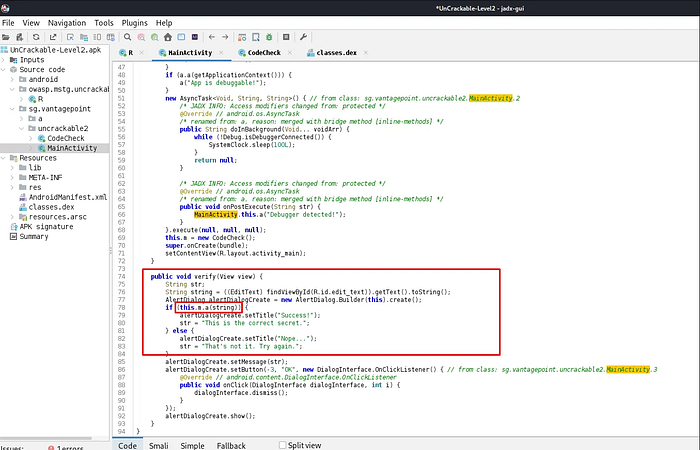Image resolution: width=700 pixels, height=450 pixels.
Task: Close the classes.dex tab
Action: 366,53
